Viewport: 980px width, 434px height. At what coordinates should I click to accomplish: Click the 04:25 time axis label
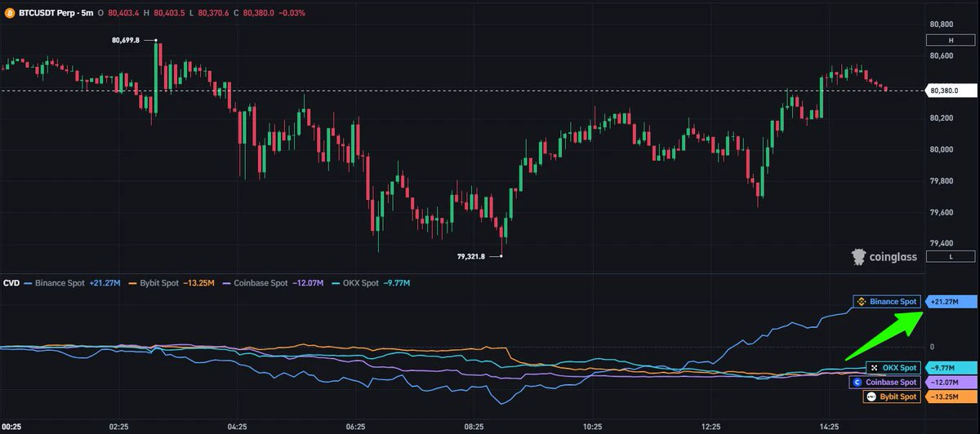coord(237,426)
